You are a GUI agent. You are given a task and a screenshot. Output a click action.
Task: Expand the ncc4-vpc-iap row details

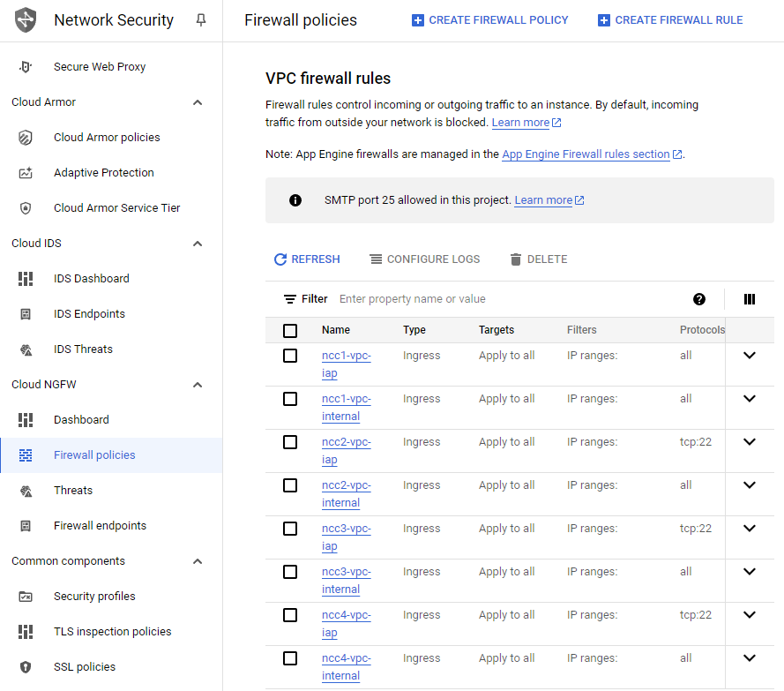[749, 615]
